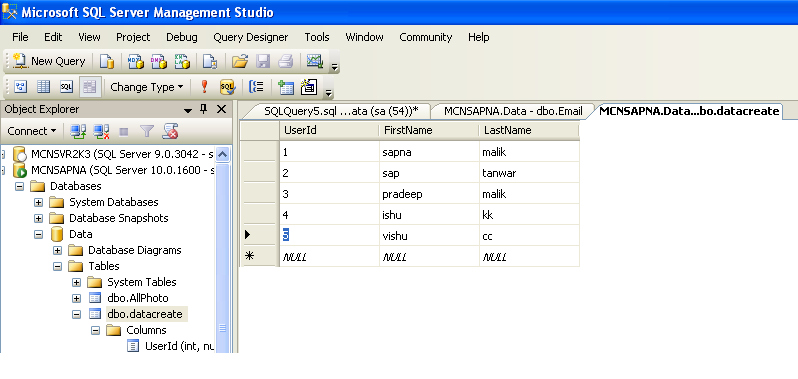Viewport: 798px width, 379px height.
Task: Click the Open File folder icon
Action: 239,62
